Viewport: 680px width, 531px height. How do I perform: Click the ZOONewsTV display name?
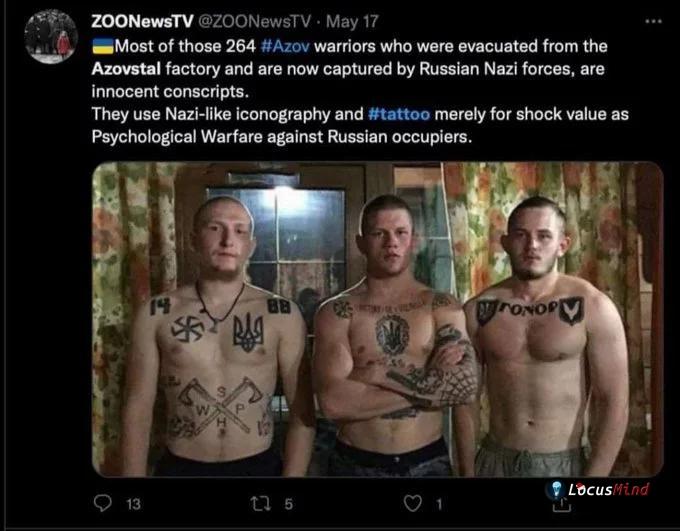142,21
